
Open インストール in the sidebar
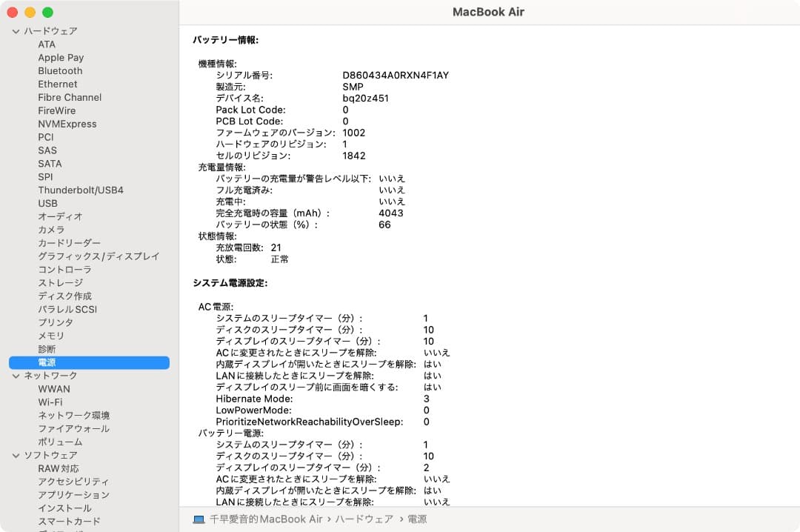click(x=64, y=508)
